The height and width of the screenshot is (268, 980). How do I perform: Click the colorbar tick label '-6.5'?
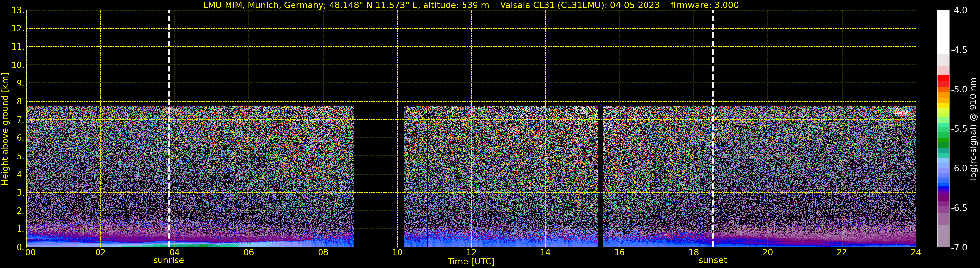click(959, 208)
